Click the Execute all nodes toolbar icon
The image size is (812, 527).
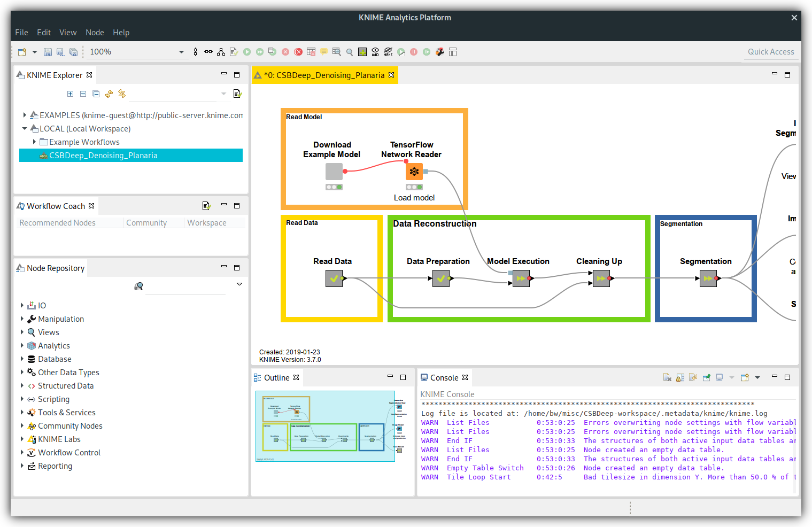[260, 52]
